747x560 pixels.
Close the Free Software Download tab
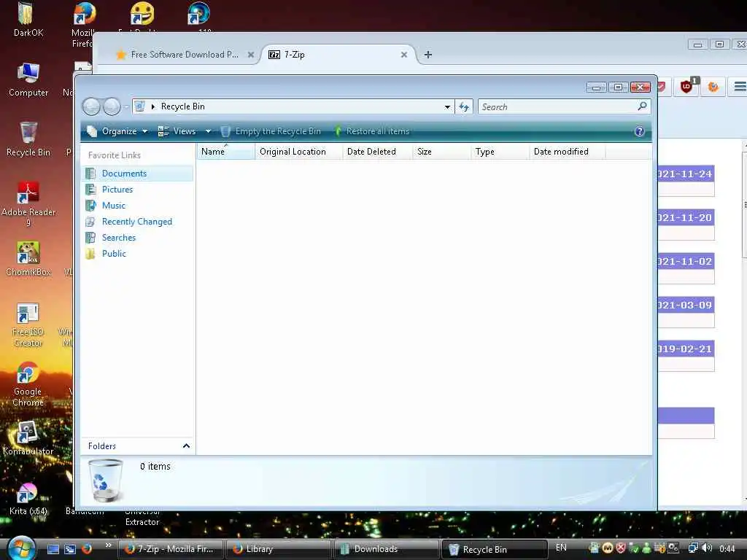[251, 55]
